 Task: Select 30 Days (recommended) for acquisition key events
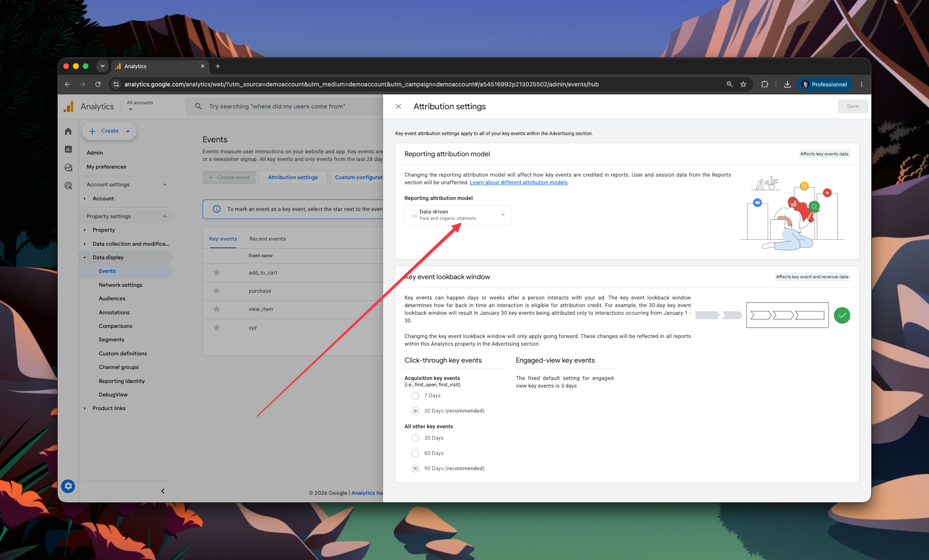(415, 411)
